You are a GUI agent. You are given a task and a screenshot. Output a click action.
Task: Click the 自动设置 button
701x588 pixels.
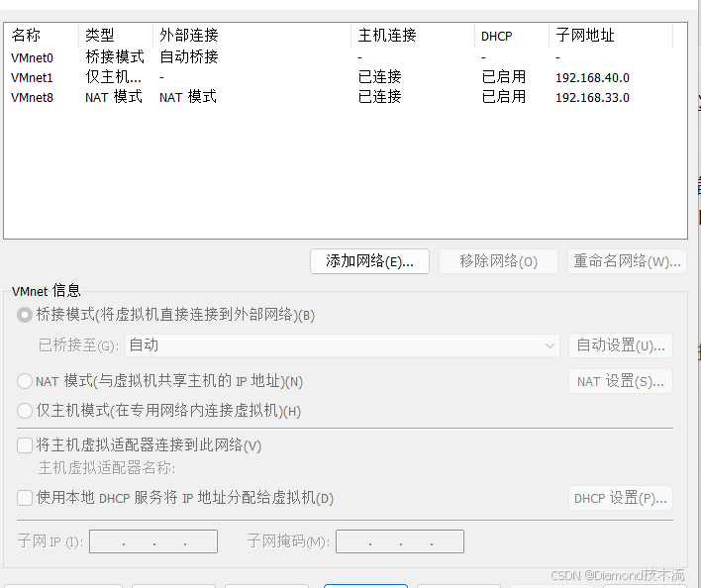[x=621, y=345]
